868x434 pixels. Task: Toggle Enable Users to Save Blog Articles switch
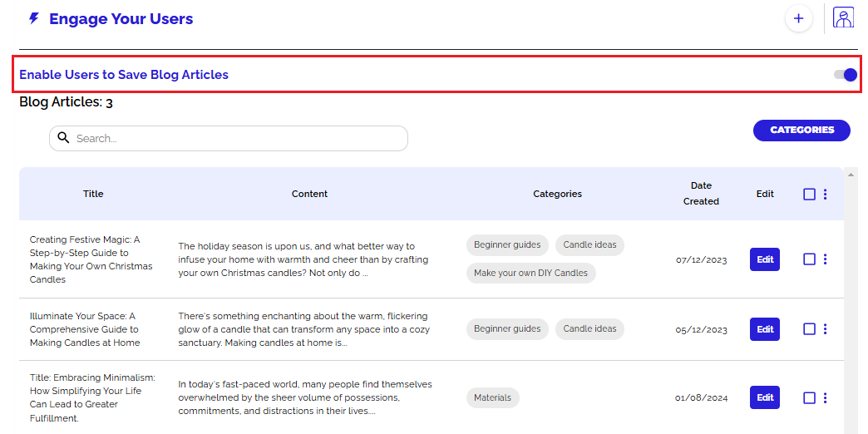pyautogui.click(x=845, y=75)
